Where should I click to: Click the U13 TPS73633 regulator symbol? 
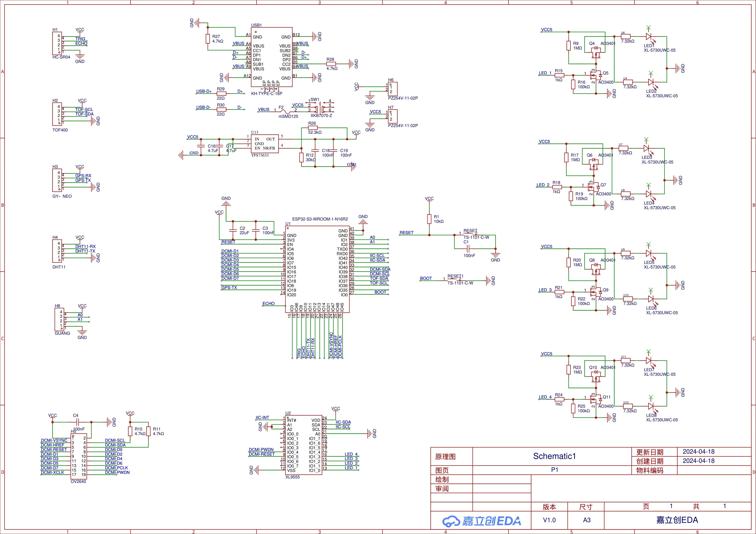tap(265, 143)
